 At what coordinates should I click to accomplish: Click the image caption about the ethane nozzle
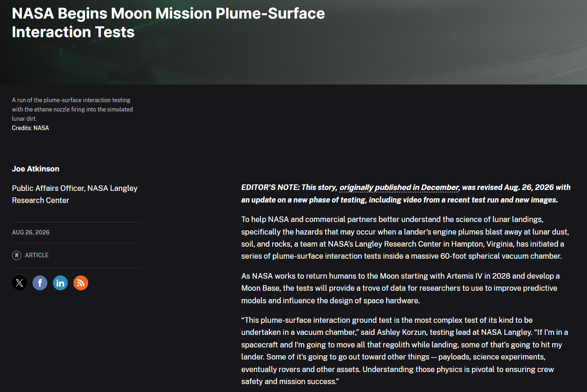[x=72, y=109]
